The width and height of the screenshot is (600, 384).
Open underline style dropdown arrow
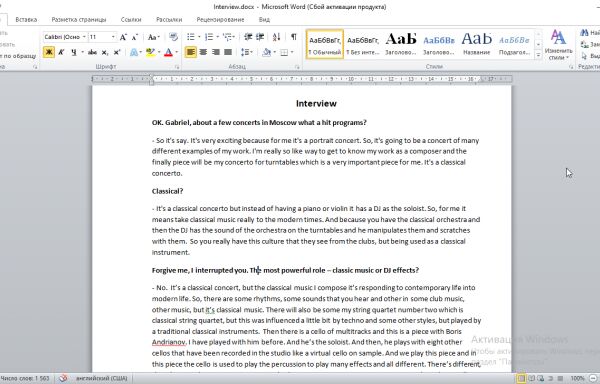tap(82, 52)
